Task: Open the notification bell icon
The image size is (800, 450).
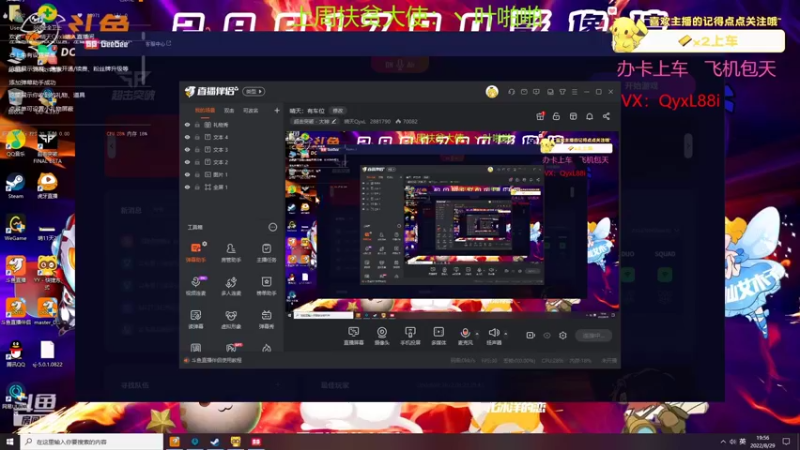Action: tap(589, 116)
